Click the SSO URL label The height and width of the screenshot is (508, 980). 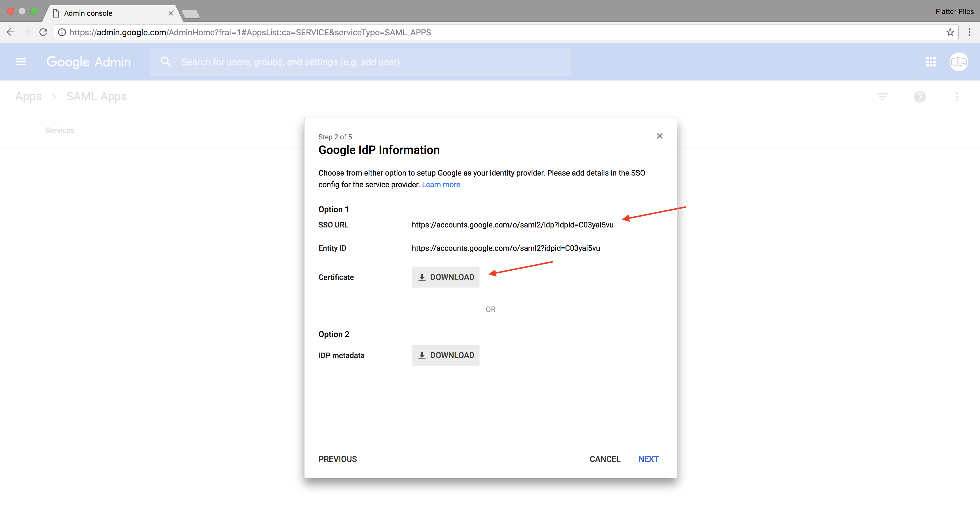(x=333, y=225)
